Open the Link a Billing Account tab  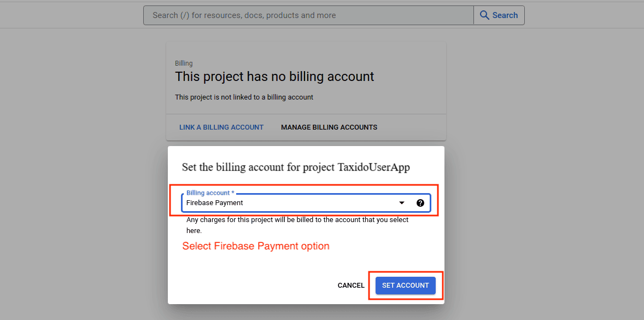point(221,127)
